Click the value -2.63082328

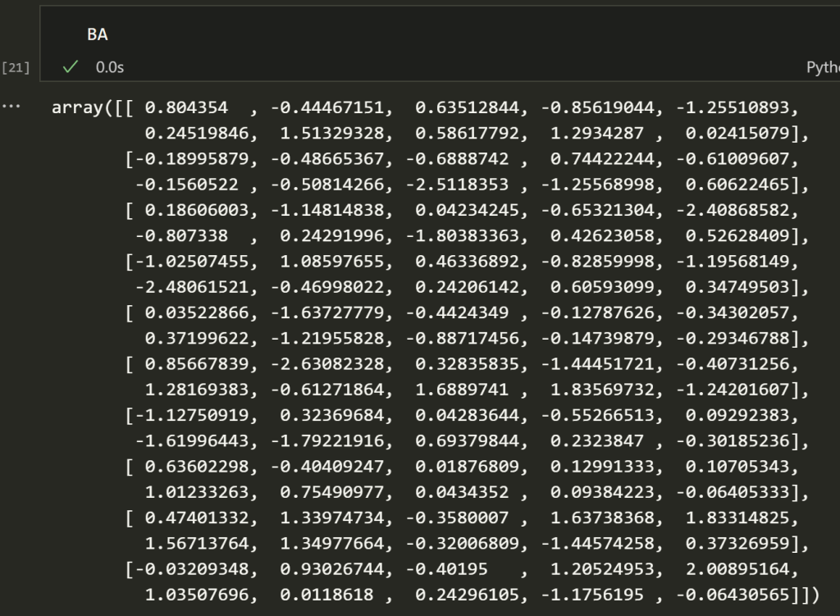pyautogui.click(x=328, y=365)
